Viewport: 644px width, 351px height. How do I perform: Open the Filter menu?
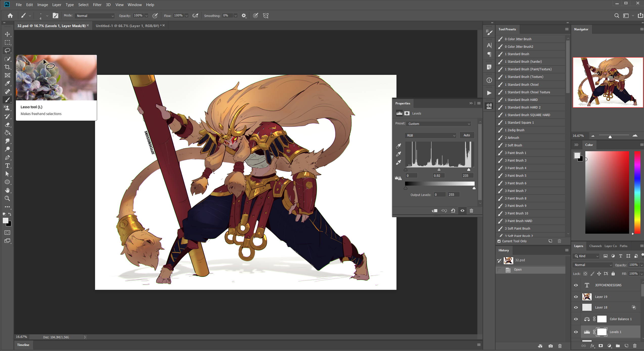[x=97, y=5]
